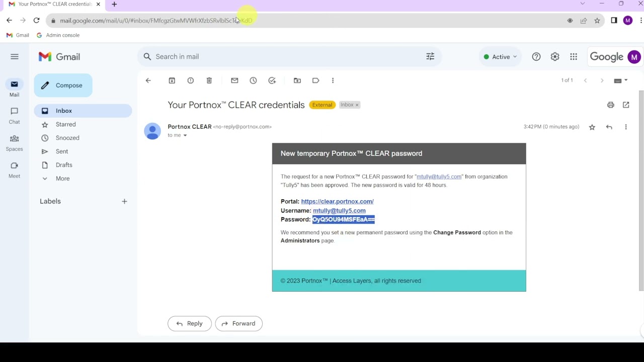The width and height of the screenshot is (644, 362).
Task: Click the Search in mail field
Action: pos(289,57)
